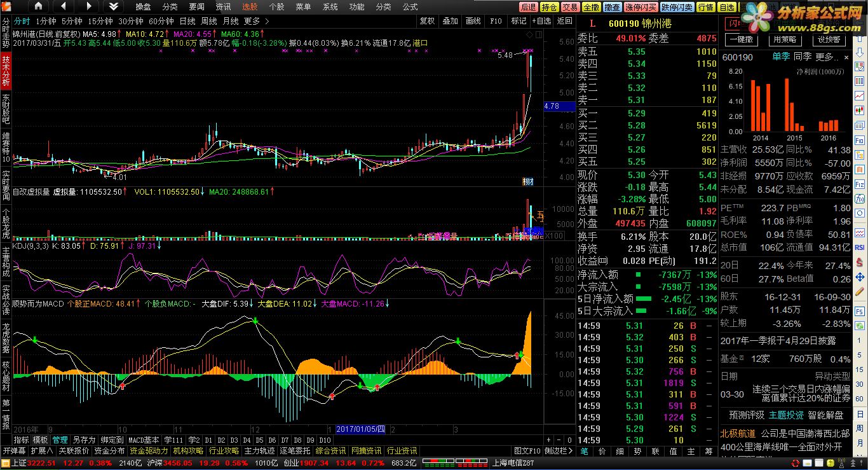Viewport: 868px width, 470px height.
Task: Click the 图文F10 button
Action: coord(527,450)
